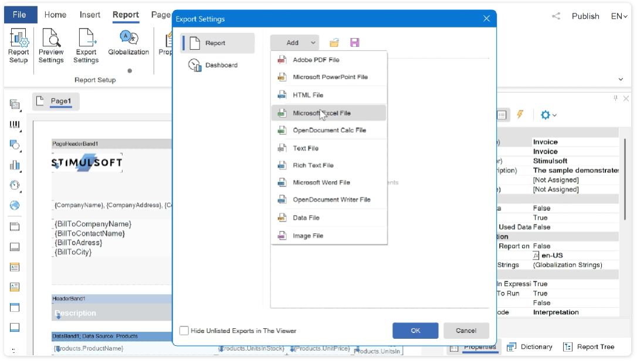Collapse the ribbon with the chevron

[x=621, y=80]
